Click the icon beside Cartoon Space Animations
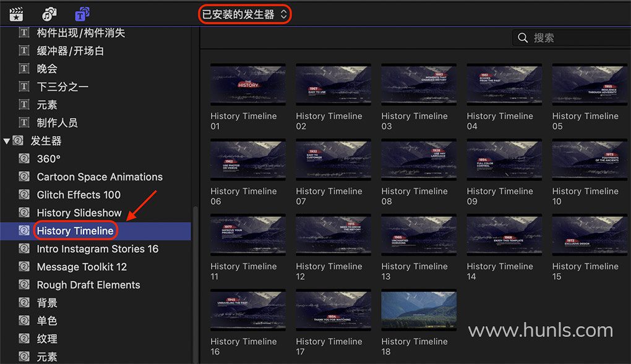 24,176
